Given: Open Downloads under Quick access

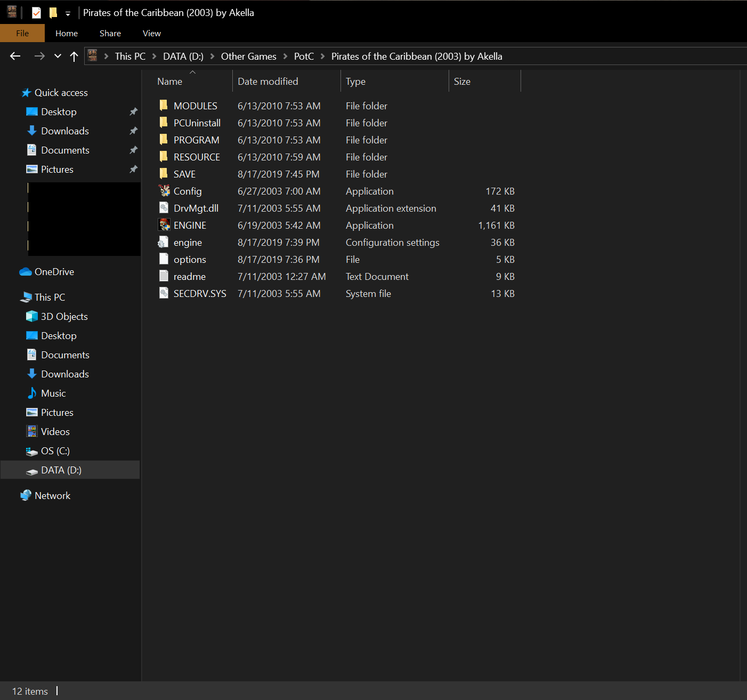Looking at the screenshot, I should click(x=65, y=131).
